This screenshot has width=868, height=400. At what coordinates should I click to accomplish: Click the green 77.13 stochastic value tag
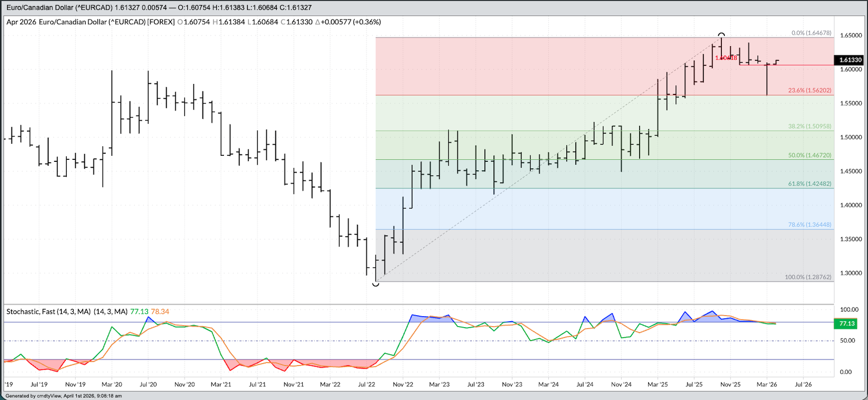pyautogui.click(x=847, y=324)
